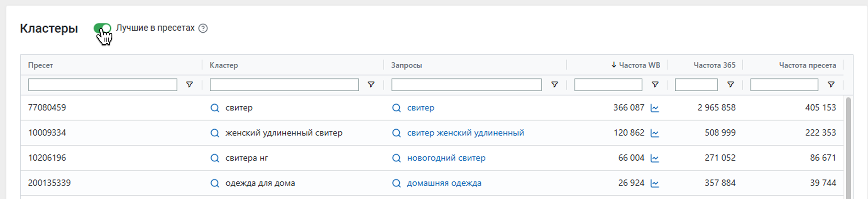Click the Частота WB filter funnel icon

point(655,84)
